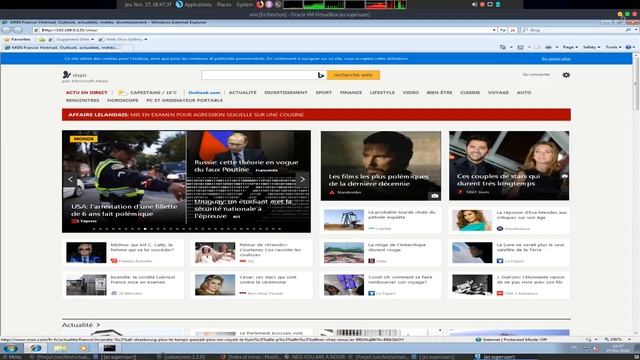This screenshot has width=640, height=360.
Task: Focus the MSN web search field
Action: pos(259,75)
